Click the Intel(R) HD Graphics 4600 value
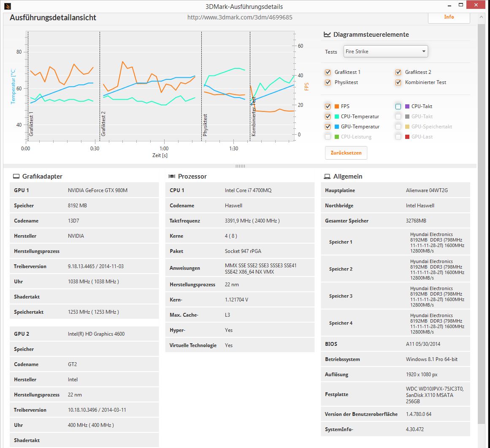Viewport: 490px width, 448px height. pyautogui.click(x=96, y=334)
